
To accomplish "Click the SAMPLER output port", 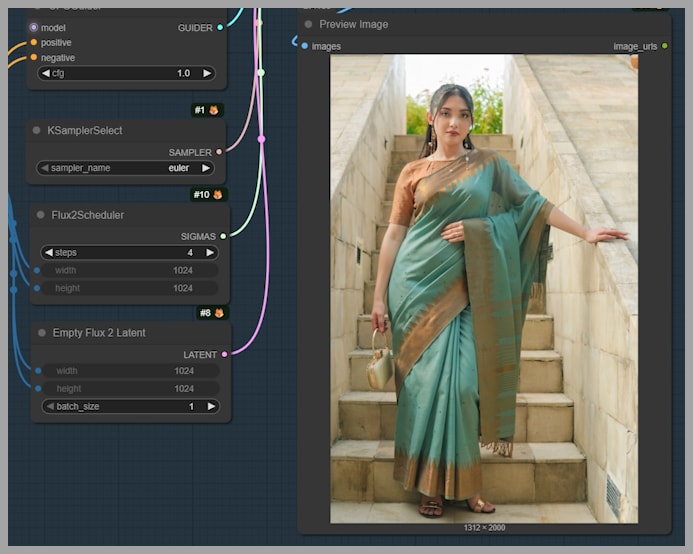I will pos(220,152).
